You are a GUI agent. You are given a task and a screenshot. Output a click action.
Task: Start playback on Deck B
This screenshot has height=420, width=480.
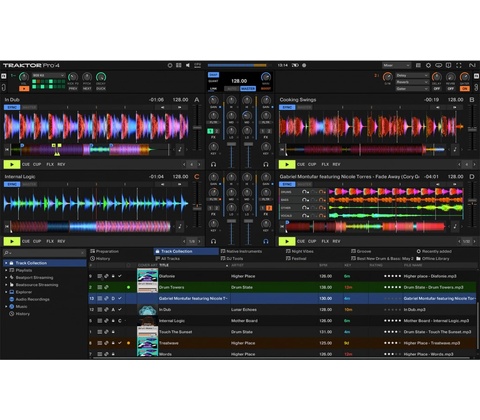[287, 164]
